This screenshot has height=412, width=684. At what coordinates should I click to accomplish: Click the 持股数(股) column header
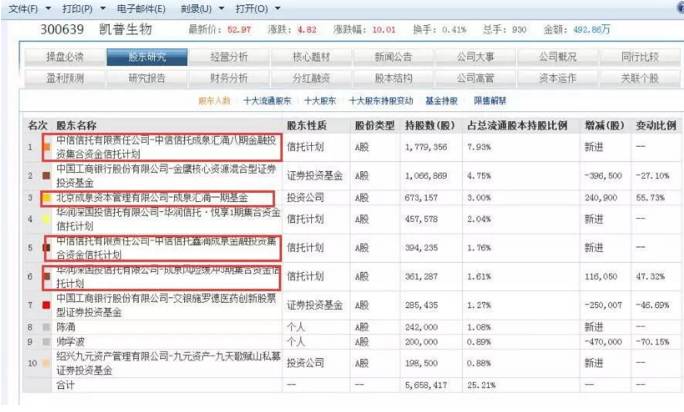(x=430, y=126)
